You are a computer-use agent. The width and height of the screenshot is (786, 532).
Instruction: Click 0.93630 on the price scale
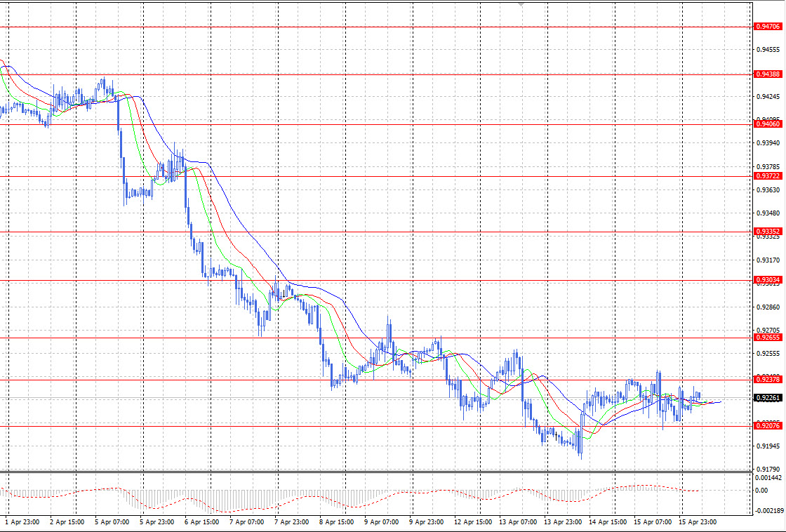768,190
